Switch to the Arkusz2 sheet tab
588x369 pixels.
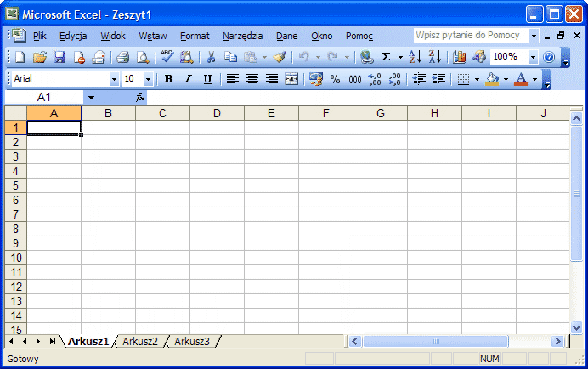(x=140, y=341)
